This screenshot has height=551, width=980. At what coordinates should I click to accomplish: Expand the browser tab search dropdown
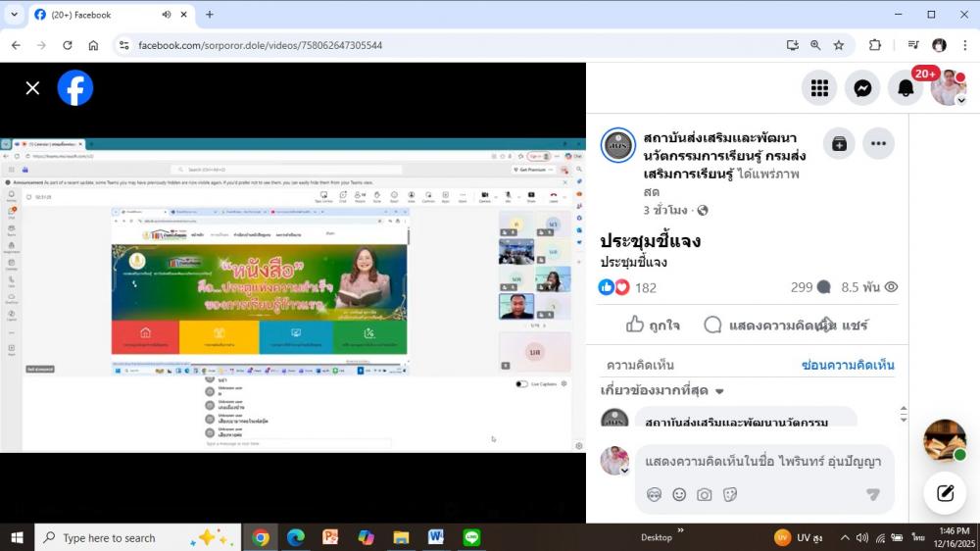[14, 15]
